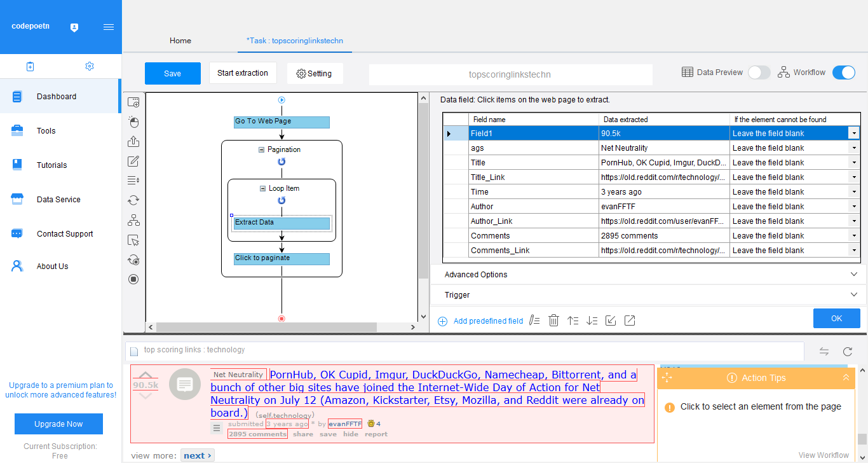Screen dimensions: 868x463
Task: Select the Click to paginate step
Action: coord(281,259)
